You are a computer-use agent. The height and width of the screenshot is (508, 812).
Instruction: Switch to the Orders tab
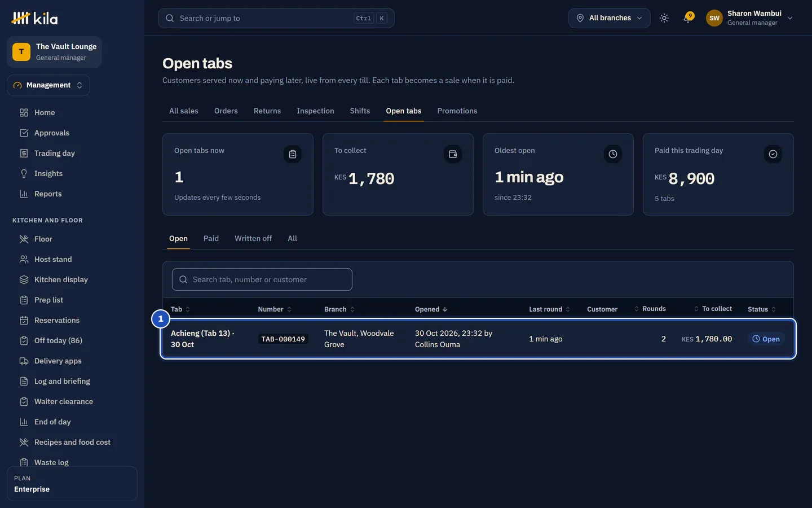coord(226,111)
